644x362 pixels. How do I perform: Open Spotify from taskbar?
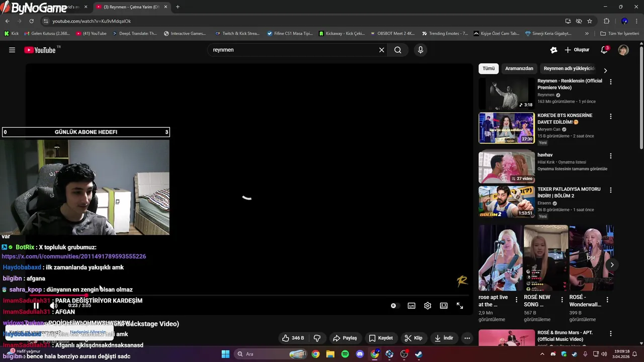(345, 354)
